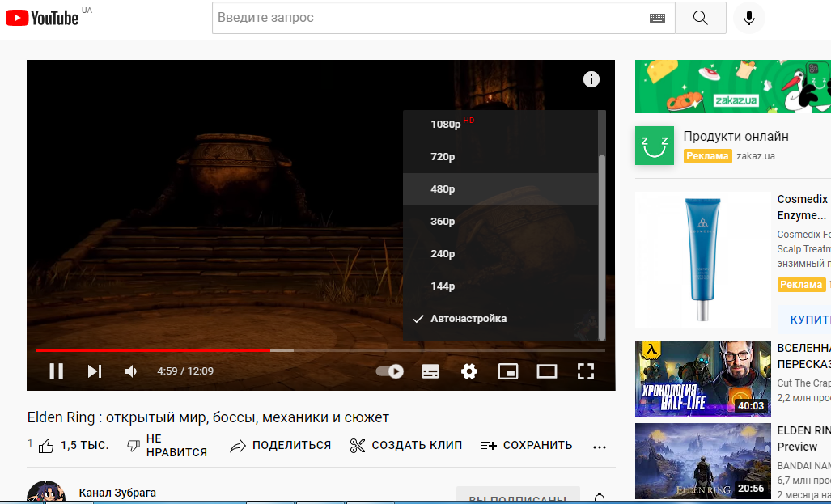Save the video with СОХРАНИТЬ
This screenshot has height=504, width=831.
pos(526,446)
